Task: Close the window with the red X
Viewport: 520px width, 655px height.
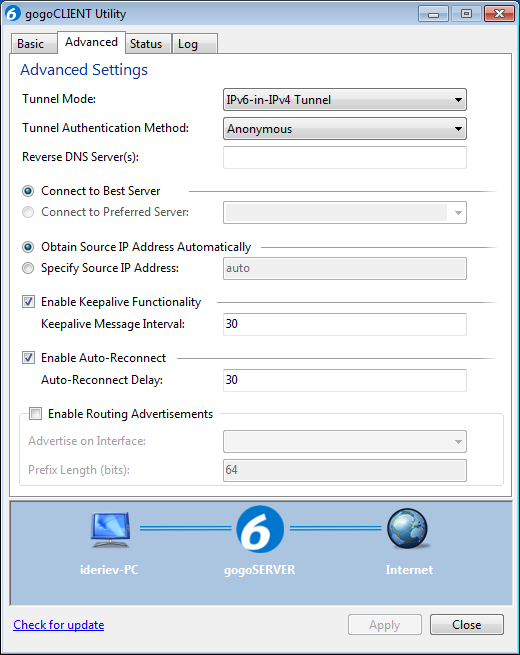Action: (499, 14)
